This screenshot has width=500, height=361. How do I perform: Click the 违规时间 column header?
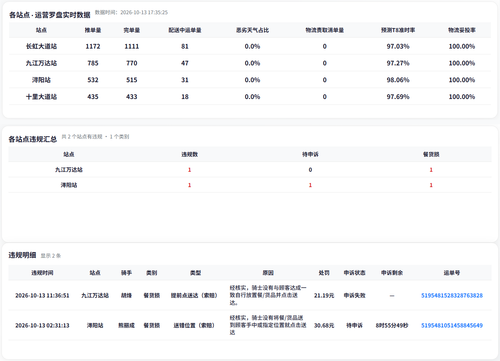pyautogui.click(x=42, y=273)
